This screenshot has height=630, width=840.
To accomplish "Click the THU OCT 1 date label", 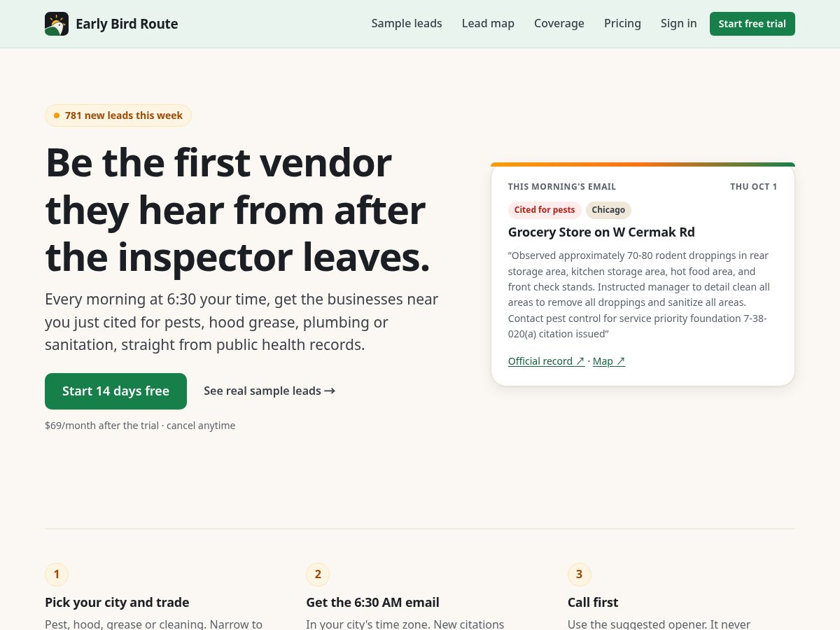I will 754,187.
